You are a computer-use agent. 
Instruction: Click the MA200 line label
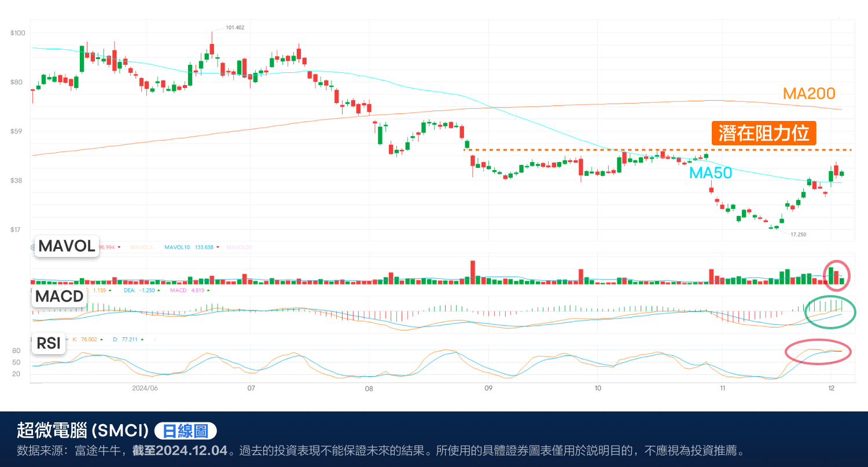(808, 93)
